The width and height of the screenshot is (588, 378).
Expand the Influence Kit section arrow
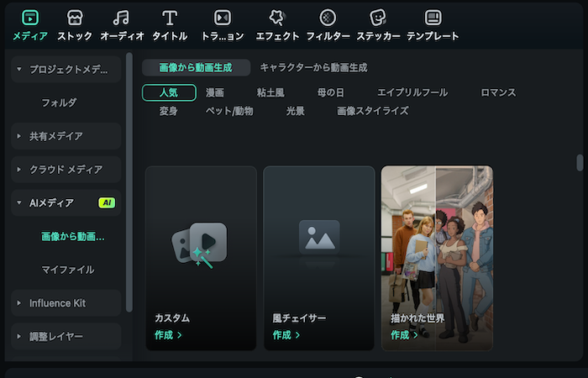pos(19,303)
